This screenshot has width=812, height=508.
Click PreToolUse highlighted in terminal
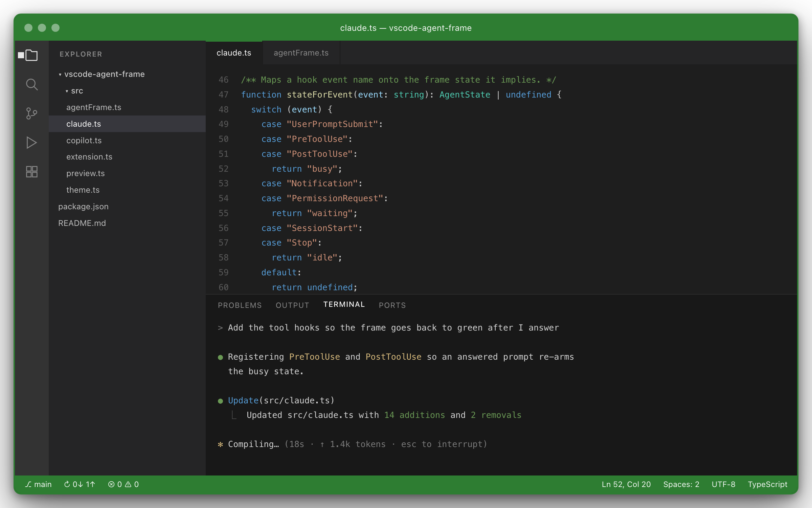pos(315,357)
